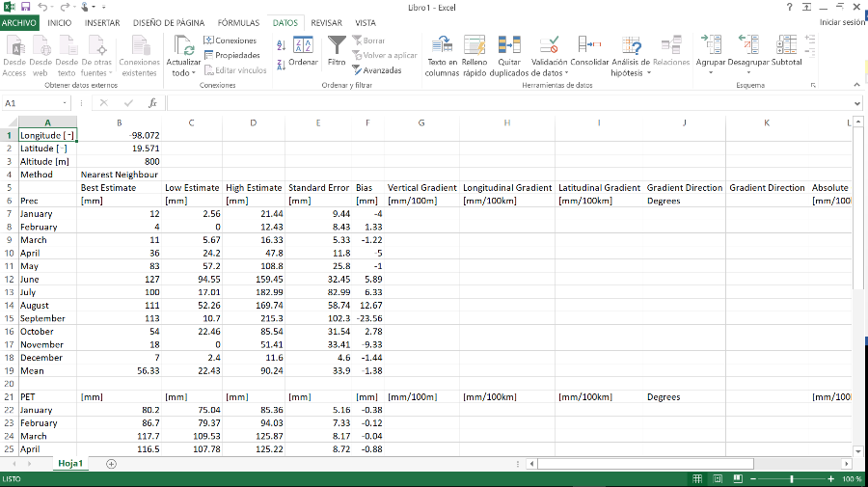The image size is (868, 487).
Task: Select column B header
Action: [x=119, y=122]
